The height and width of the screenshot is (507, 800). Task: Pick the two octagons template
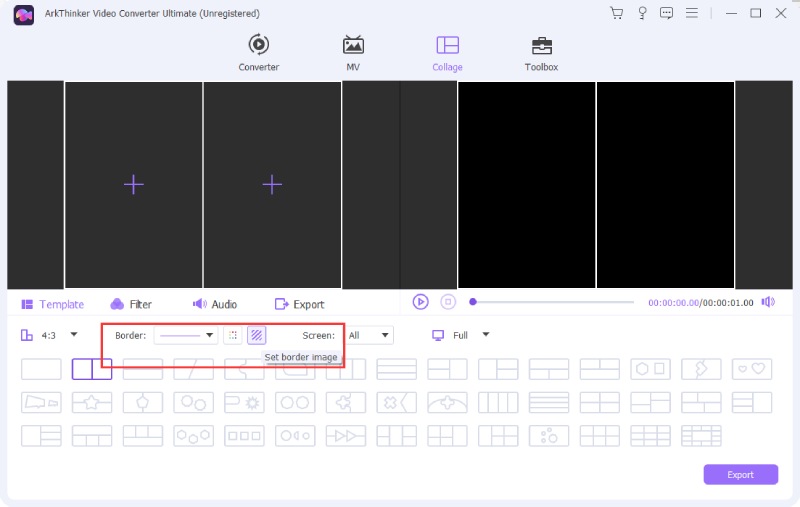[295, 403]
